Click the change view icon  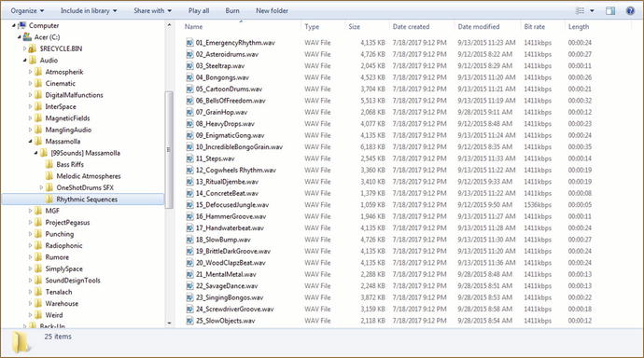(x=580, y=10)
